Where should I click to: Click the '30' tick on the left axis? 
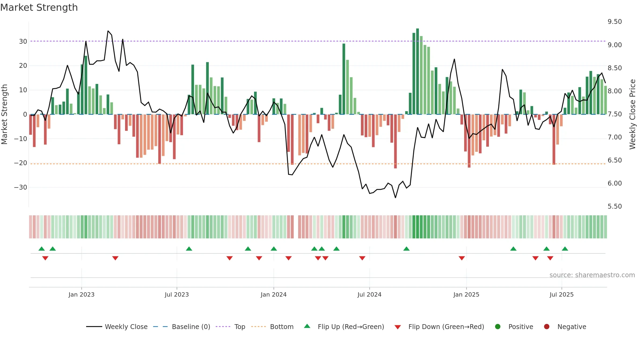click(x=23, y=41)
